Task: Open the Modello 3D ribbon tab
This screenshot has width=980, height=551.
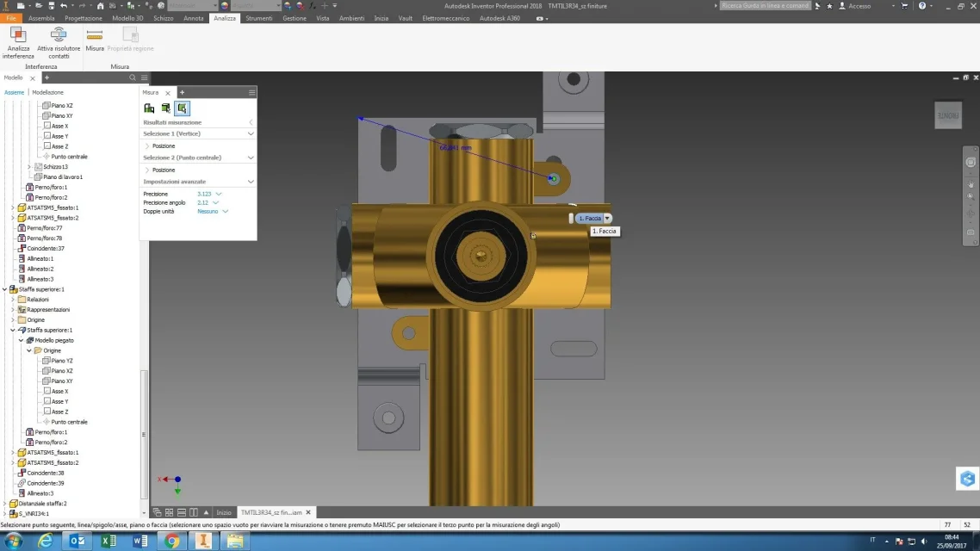Action: point(127,18)
